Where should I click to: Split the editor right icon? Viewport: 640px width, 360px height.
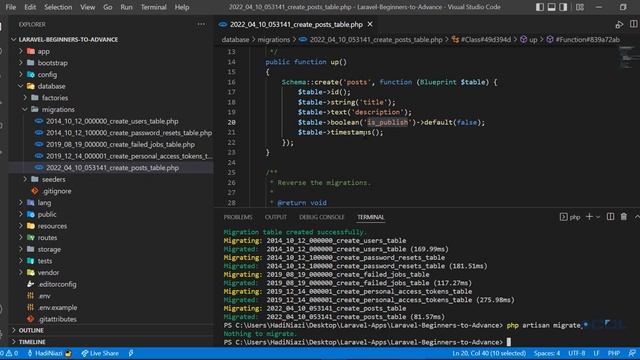633,24
